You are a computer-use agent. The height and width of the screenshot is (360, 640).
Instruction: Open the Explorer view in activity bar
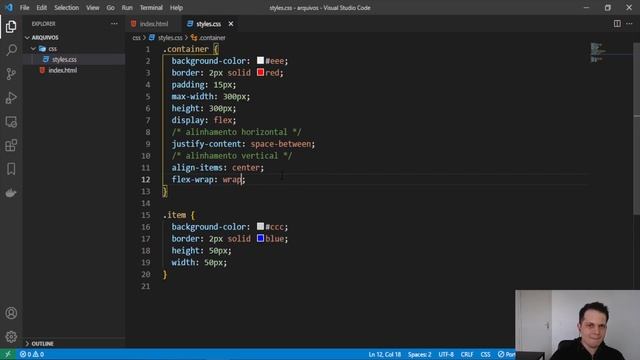tap(11, 27)
